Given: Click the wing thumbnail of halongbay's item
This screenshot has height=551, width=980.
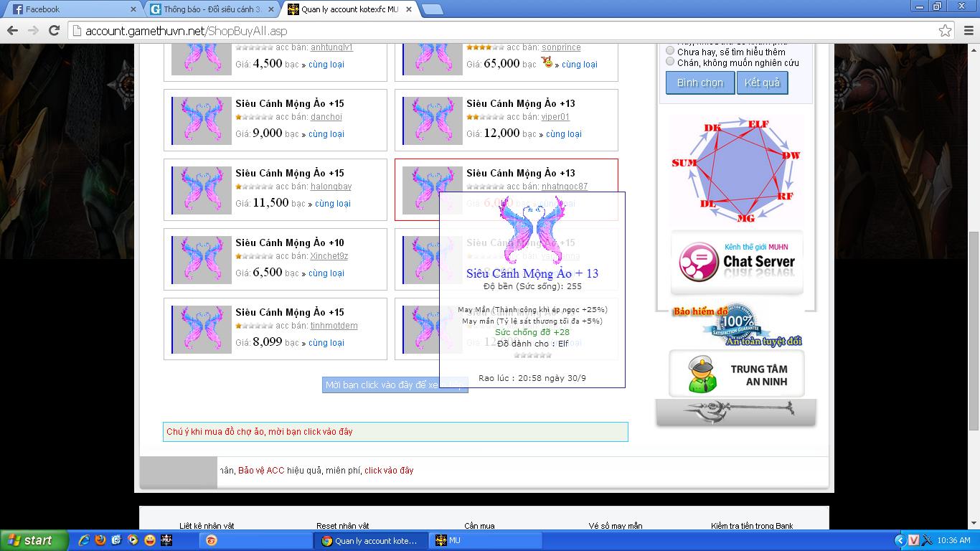Looking at the screenshot, I should (202, 190).
